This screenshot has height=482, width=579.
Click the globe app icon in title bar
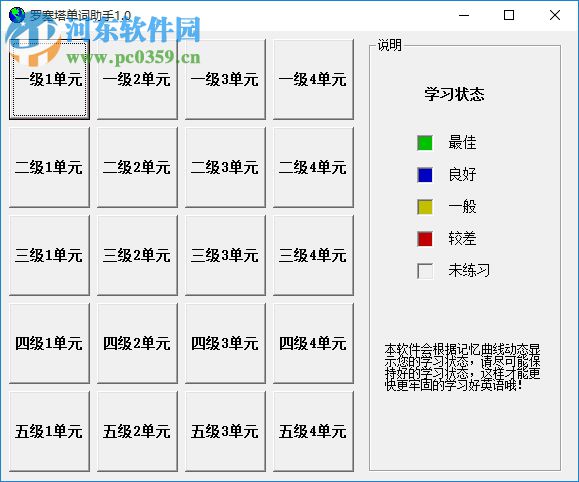click(17, 15)
